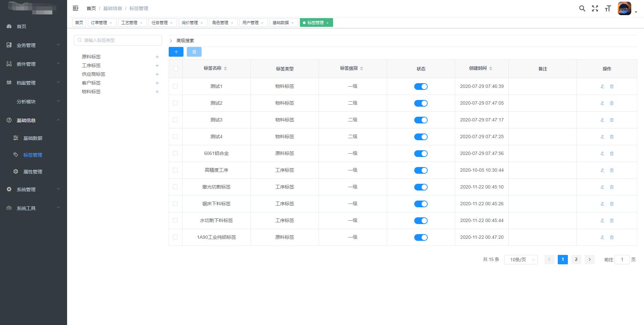Delete the 测试1 row
644x325 pixels.
tap(612, 87)
